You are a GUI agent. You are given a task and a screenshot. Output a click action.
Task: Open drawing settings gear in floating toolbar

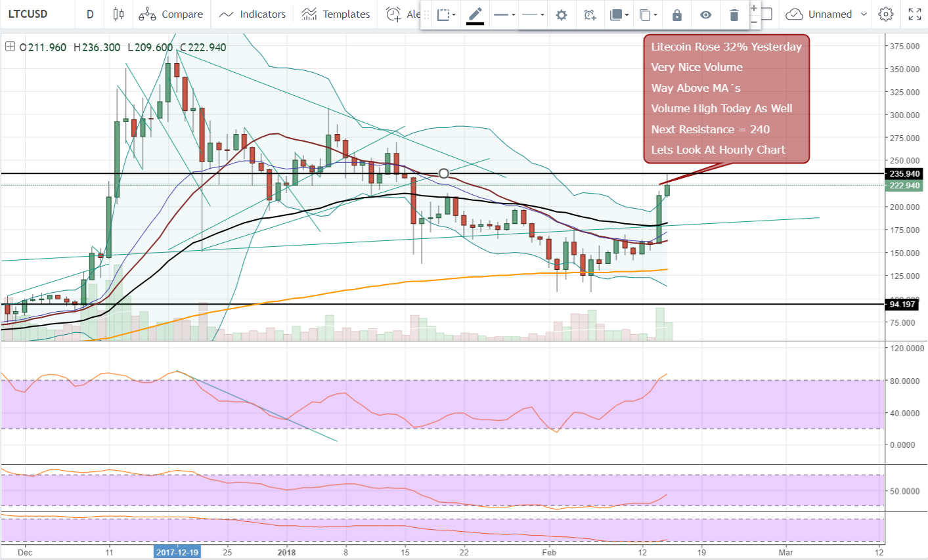tap(561, 14)
